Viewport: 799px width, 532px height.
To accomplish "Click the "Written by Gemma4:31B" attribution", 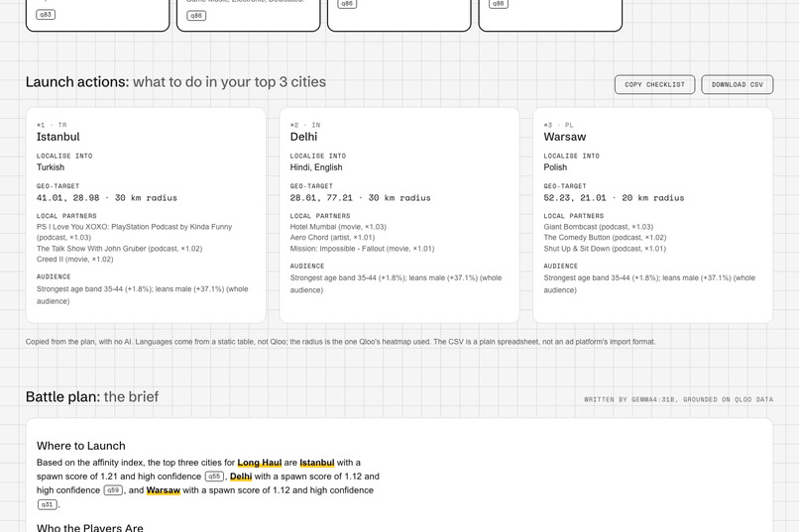I will (x=678, y=399).
